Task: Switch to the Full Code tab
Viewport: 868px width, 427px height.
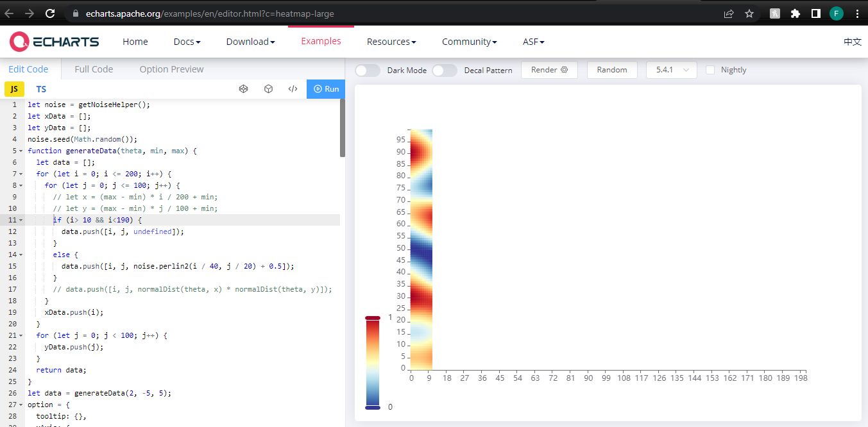Action: (x=94, y=69)
